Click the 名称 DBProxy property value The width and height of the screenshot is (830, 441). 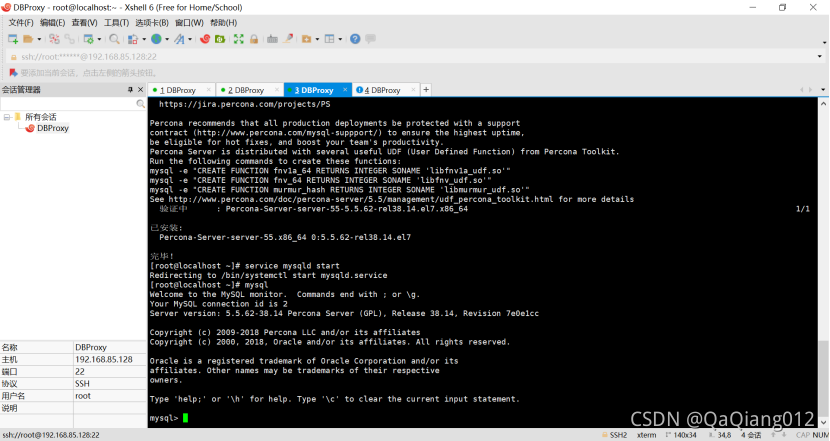coord(91,347)
